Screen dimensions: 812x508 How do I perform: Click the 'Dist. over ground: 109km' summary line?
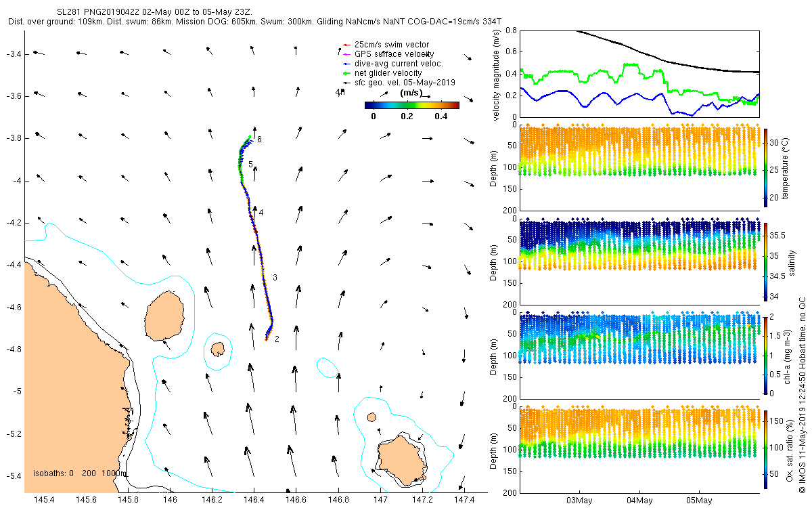(256, 22)
